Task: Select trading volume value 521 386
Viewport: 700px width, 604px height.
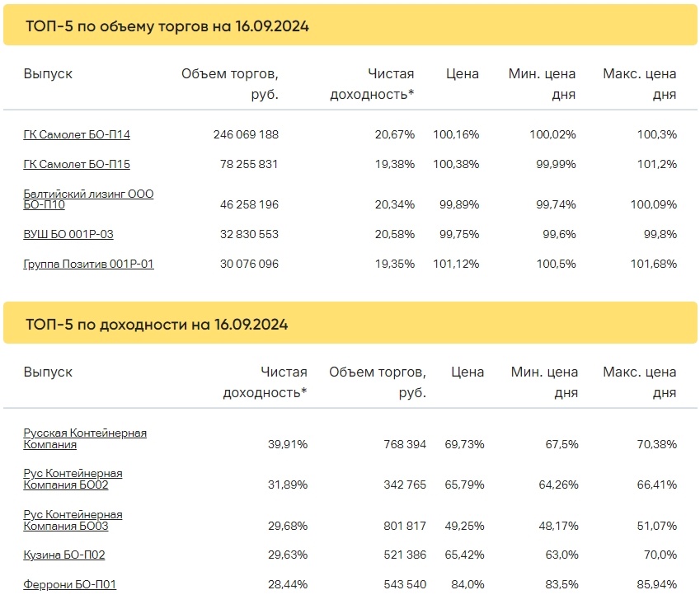Action: 405,555
